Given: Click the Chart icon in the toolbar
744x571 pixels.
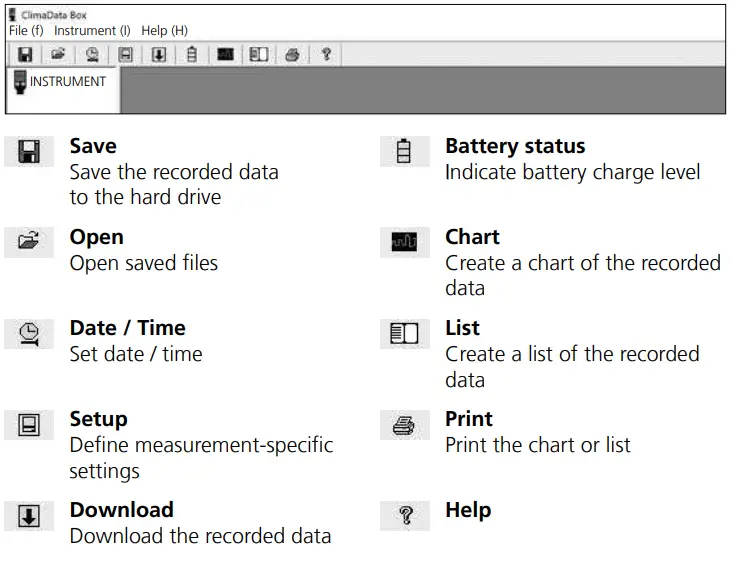Looking at the screenshot, I should pos(225,55).
